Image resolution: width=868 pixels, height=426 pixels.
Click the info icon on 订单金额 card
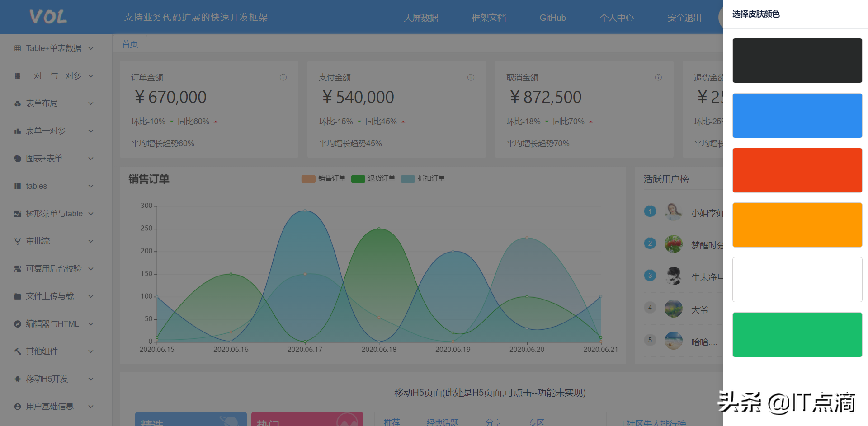tap(283, 77)
